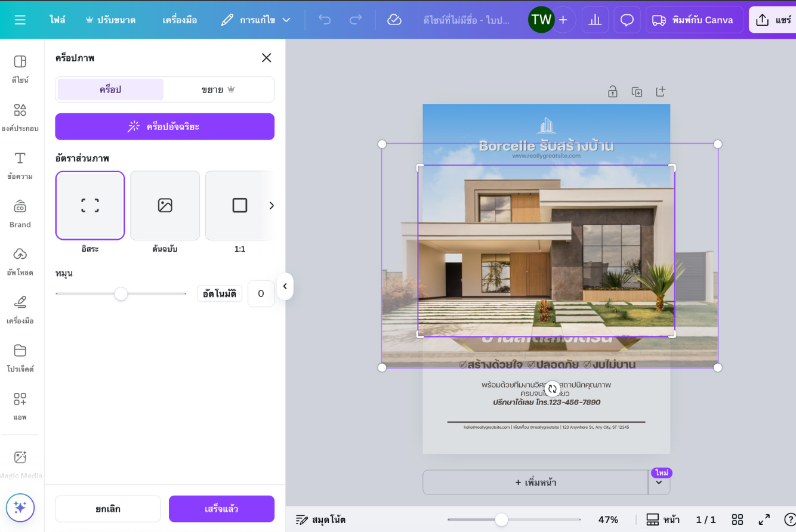Click the แชร์ share button
This screenshot has width=796, height=532.
(x=773, y=20)
